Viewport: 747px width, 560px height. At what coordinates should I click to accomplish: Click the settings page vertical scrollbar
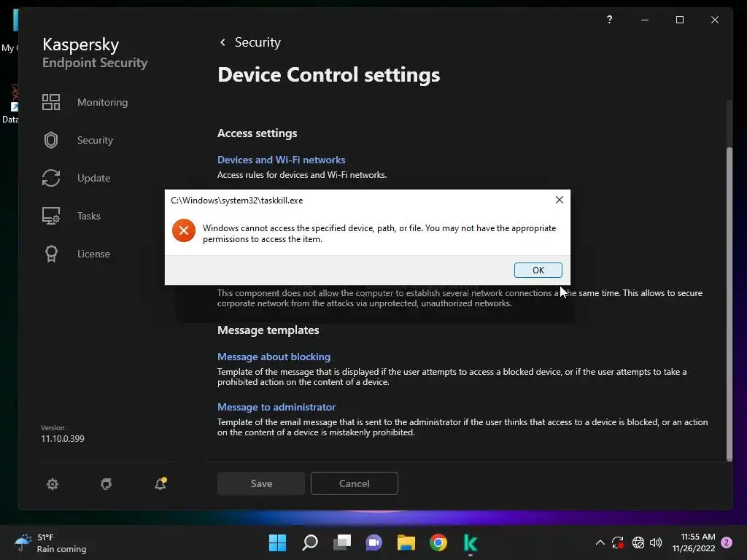tap(729, 304)
